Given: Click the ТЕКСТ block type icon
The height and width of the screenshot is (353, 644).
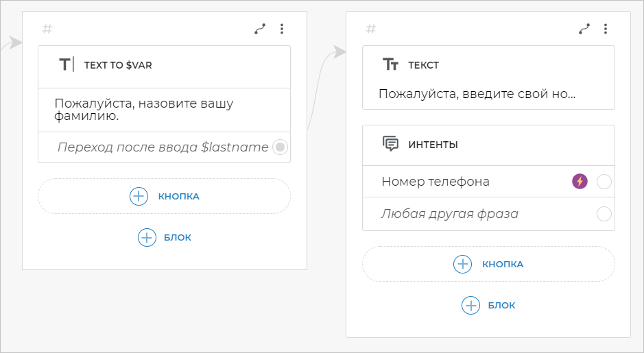Looking at the screenshot, I should (390, 65).
